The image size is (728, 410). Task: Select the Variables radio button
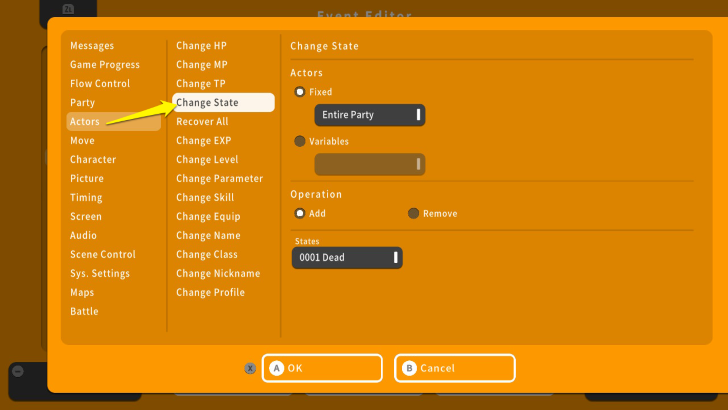tap(300, 141)
